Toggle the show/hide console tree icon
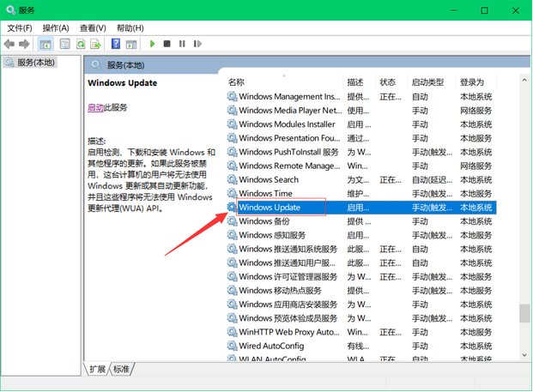533x392 pixels. click(x=45, y=44)
